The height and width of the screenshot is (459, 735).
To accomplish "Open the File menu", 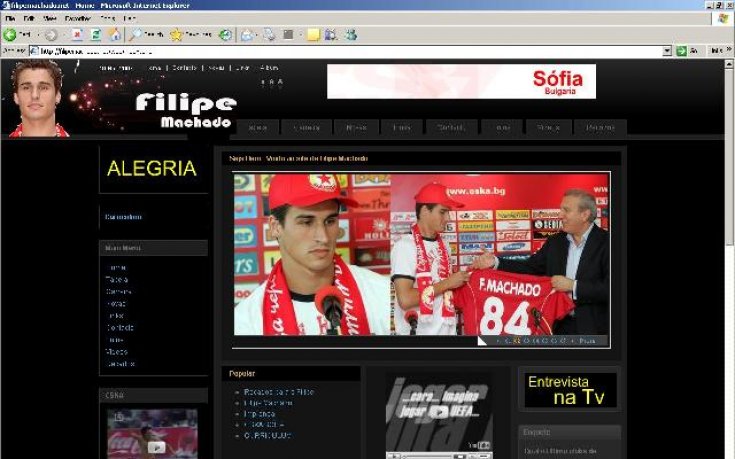I will tap(10, 18).
